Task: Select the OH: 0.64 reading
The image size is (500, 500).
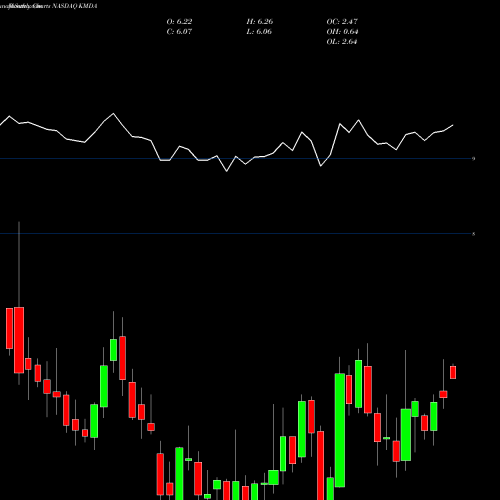Action: pyautogui.click(x=342, y=32)
